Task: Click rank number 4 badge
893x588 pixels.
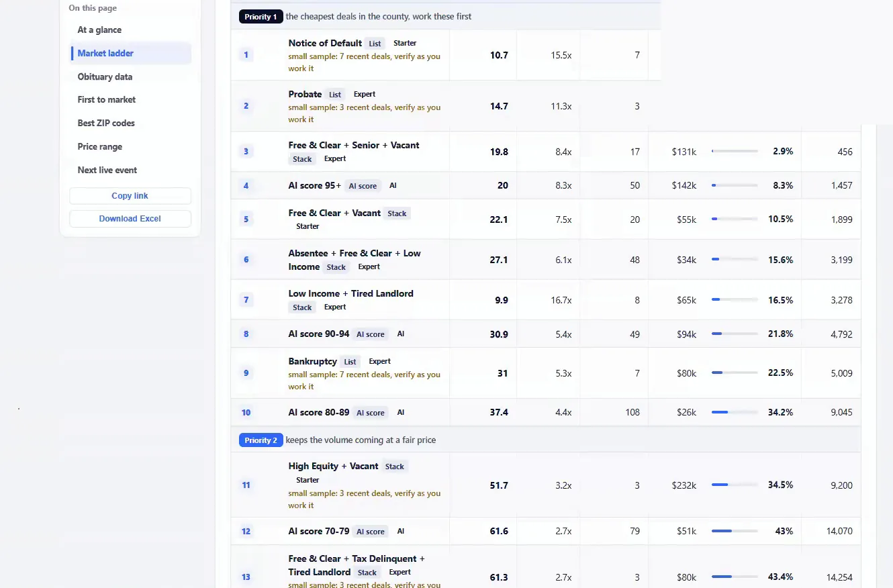Action: [x=246, y=185]
